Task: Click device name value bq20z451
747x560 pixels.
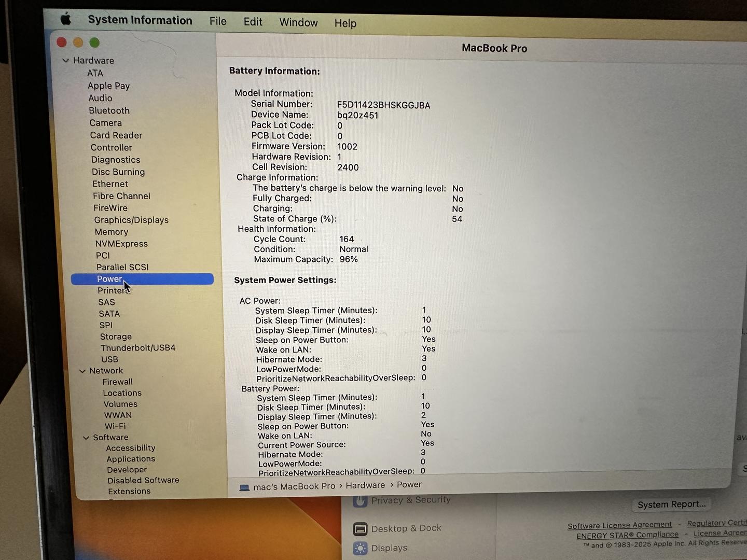Action: pyautogui.click(x=357, y=116)
